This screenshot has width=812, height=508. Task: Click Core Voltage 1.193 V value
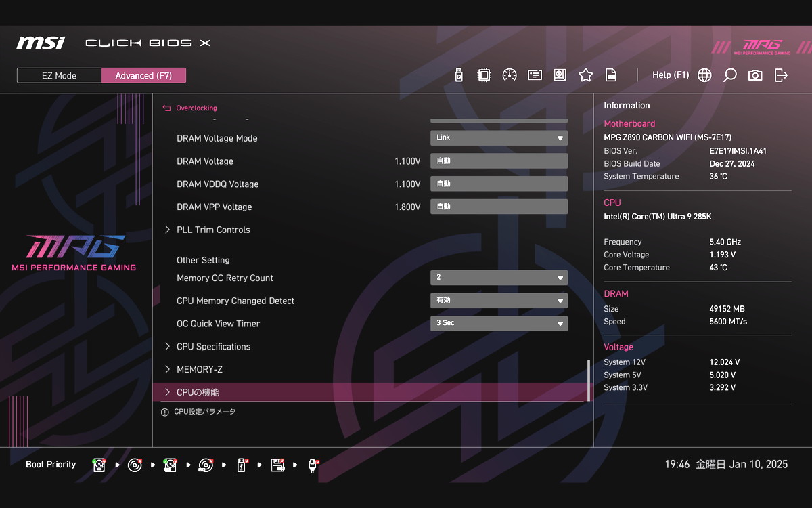(x=722, y=255)
